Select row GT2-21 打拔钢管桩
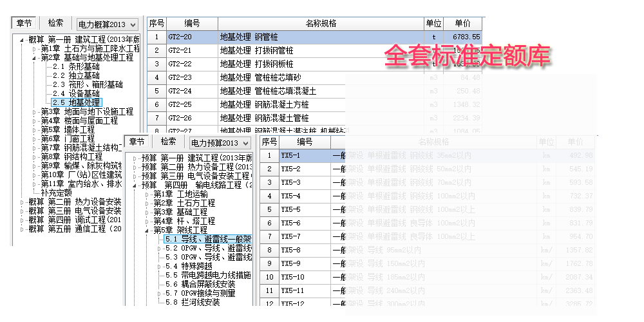Screen dimensions: 644x322 (x=314, y=50)
